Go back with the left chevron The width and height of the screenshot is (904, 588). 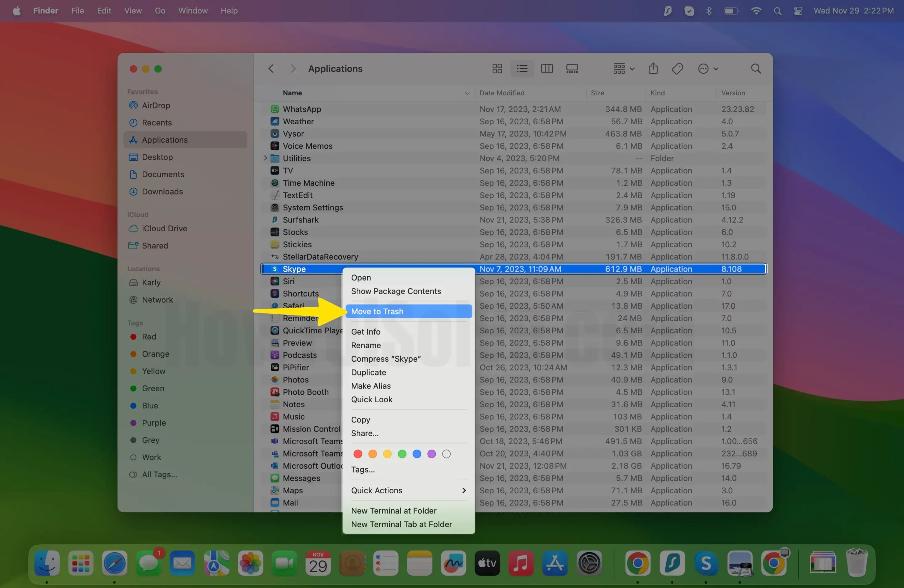(x=271, y=69)
